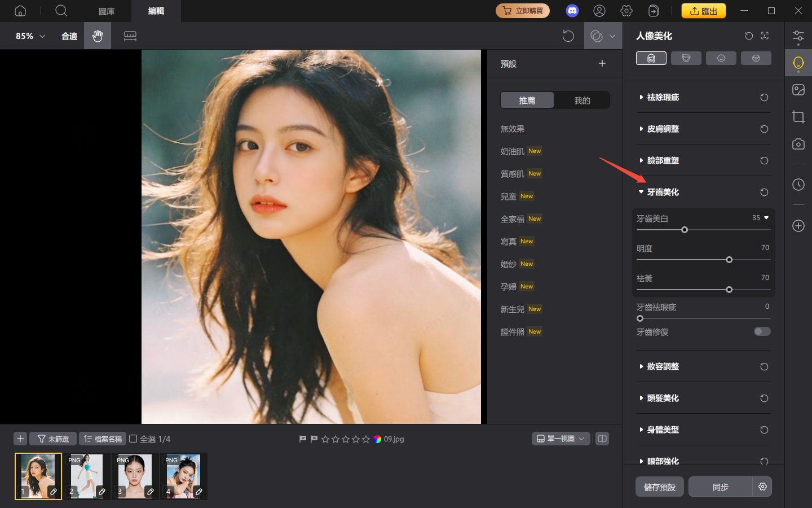Select the hand pan tool
Image resolution: width=812 pixels, height=508 pixels.
(98, 36)
